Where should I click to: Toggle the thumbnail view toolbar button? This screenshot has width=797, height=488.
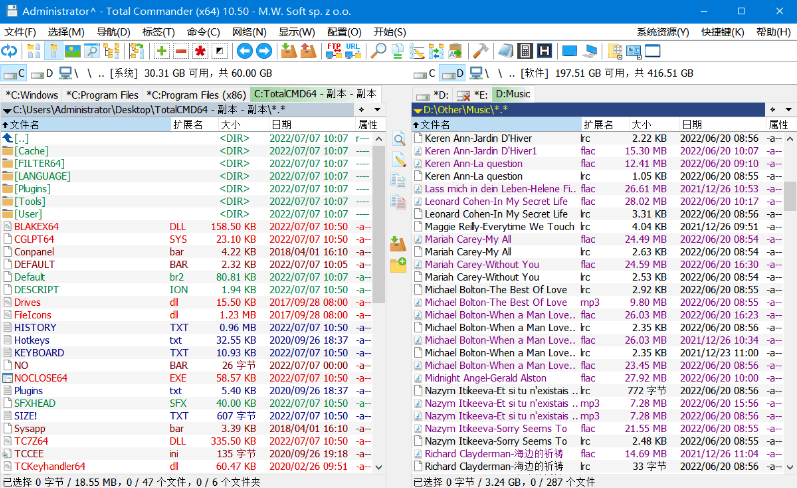(x=73, y=51)
